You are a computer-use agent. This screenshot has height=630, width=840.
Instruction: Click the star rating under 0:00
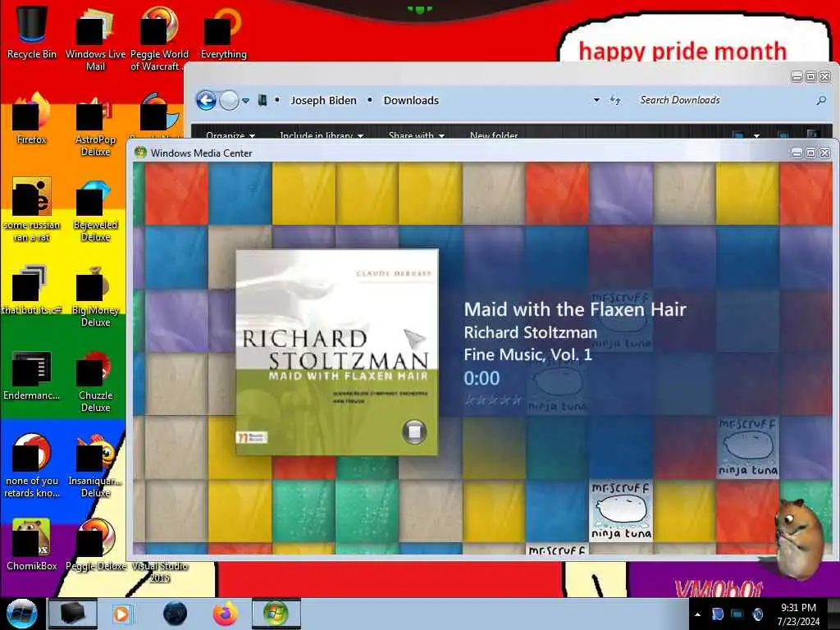click(493, 399)
